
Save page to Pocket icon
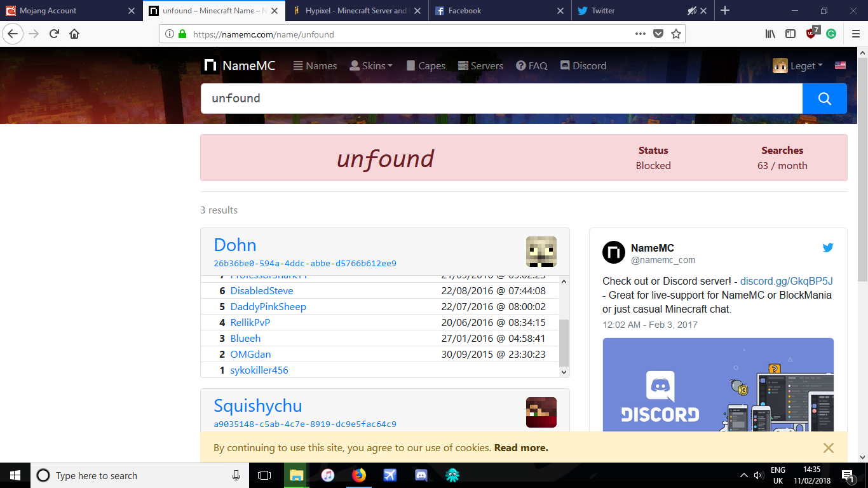pyautogui.click(x=658, y=34)
